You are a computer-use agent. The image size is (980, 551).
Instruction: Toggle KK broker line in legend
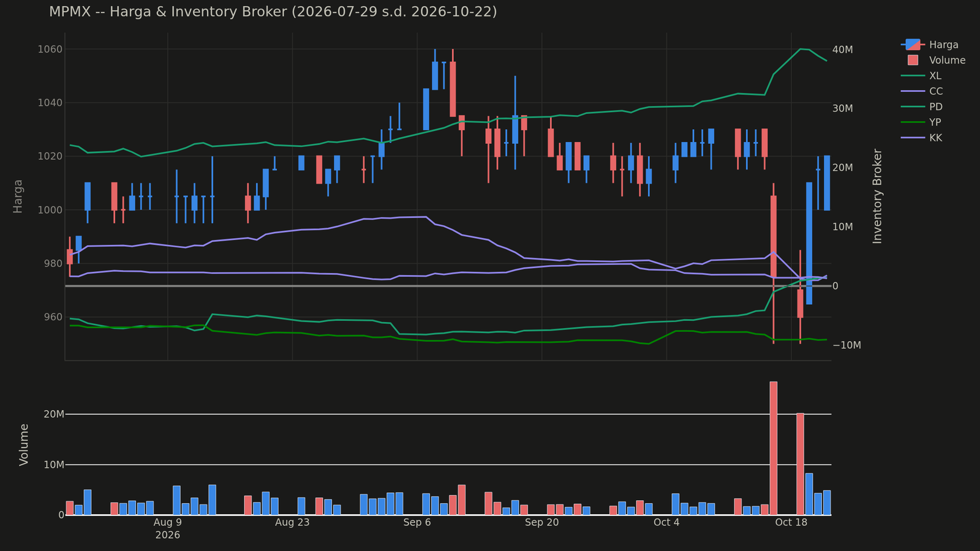922,138
